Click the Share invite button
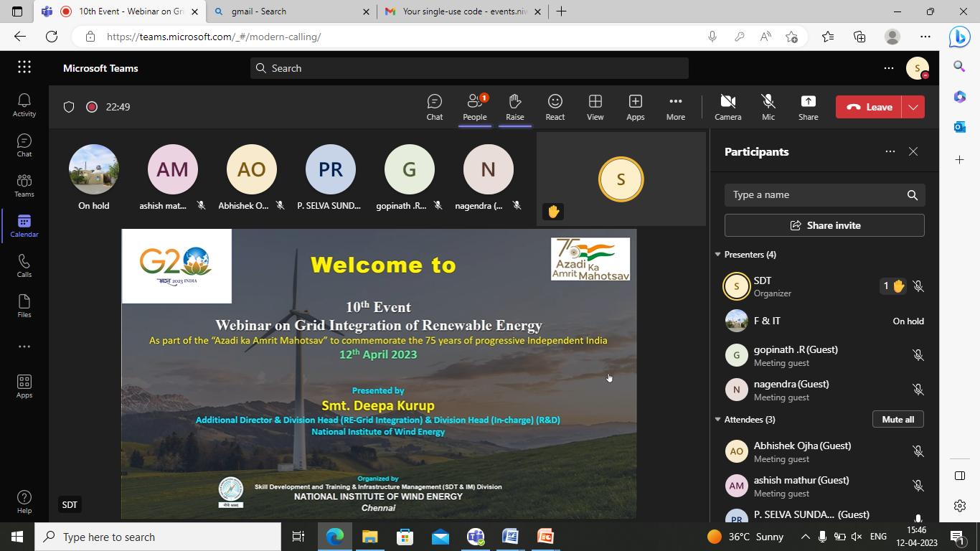980x551 pixels. coord(824,225)
